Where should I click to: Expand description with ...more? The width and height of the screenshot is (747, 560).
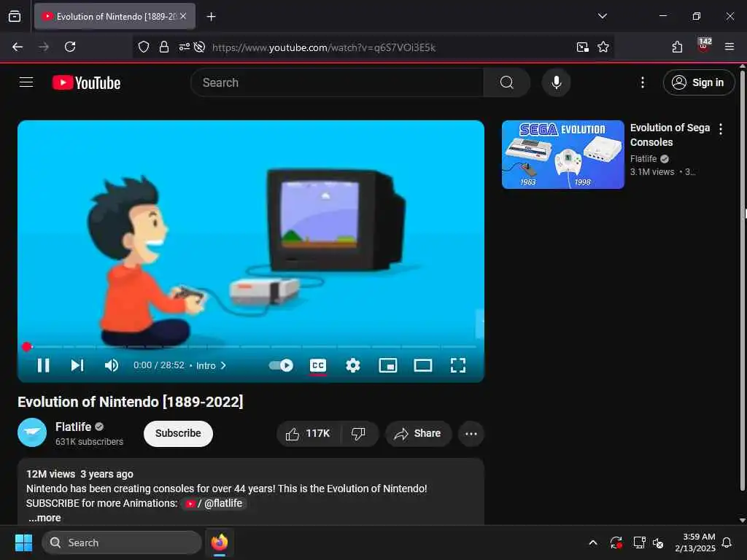pos(44,518)
